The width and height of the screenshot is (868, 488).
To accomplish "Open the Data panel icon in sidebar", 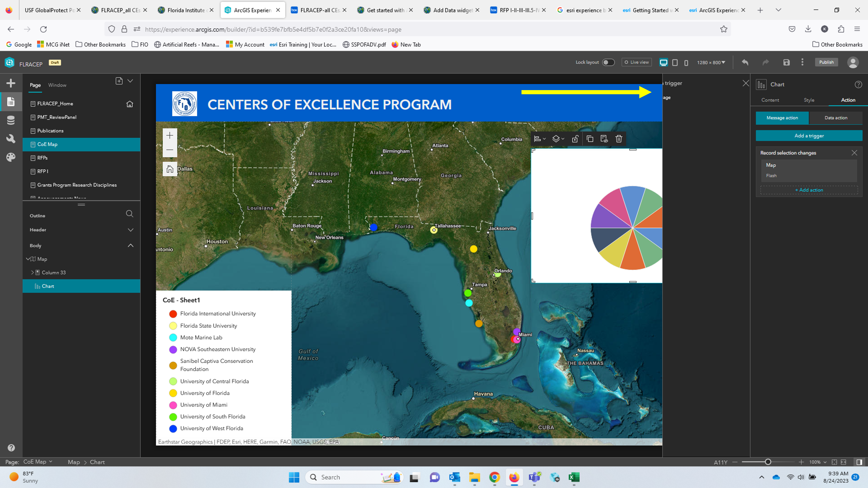I will click(11, 120).
